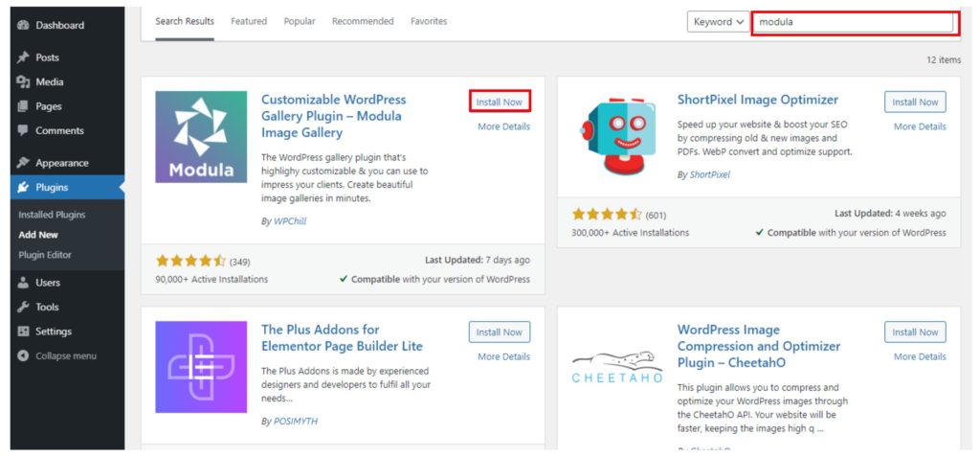Screen dimensions: 980x457
Task: Click the Pages icon in sidebar
Action: tap(23, 106)
